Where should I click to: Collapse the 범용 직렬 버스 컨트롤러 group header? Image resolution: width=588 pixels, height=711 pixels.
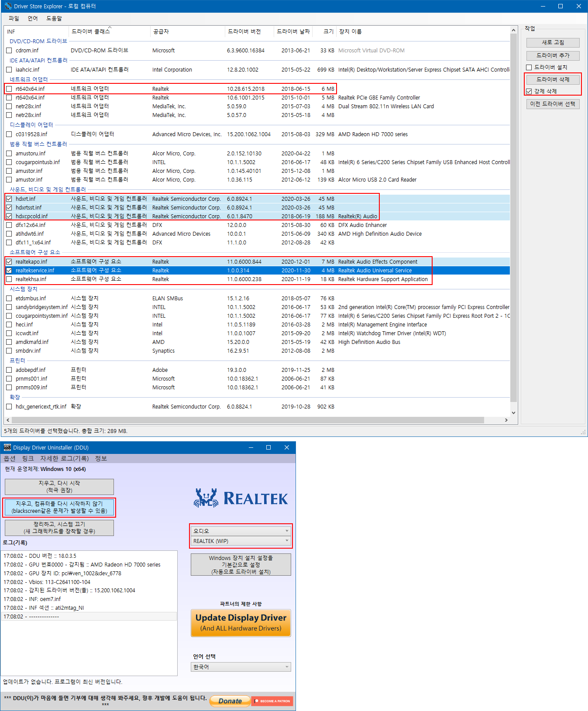coord(38,144)
